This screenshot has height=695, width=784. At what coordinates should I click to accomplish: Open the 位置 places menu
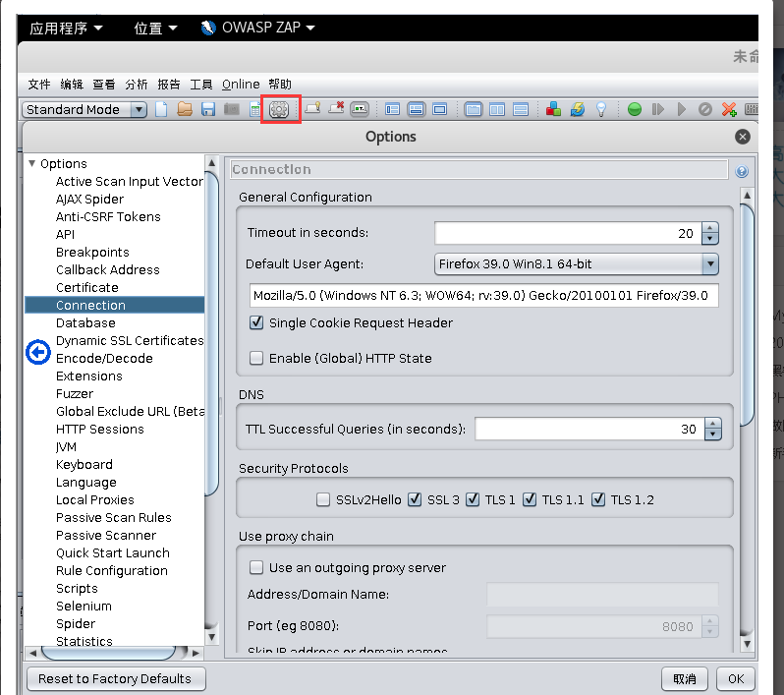pos(155,29)
